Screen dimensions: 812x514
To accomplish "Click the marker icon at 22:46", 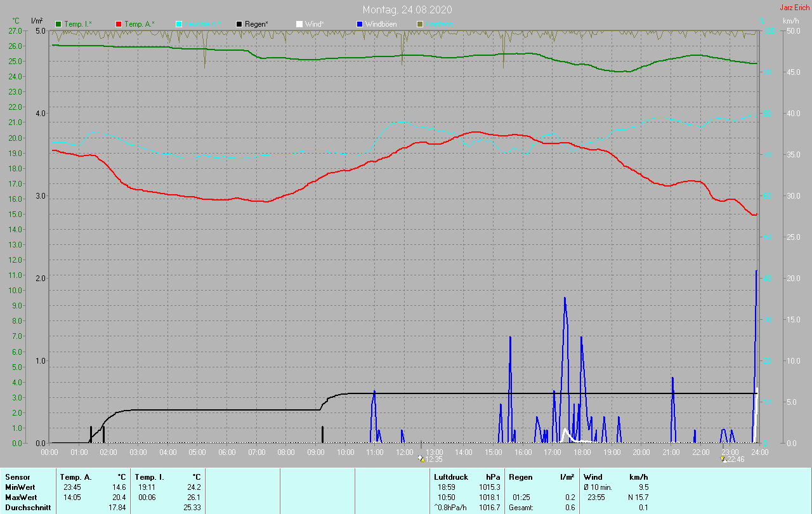I will point(724,459).
